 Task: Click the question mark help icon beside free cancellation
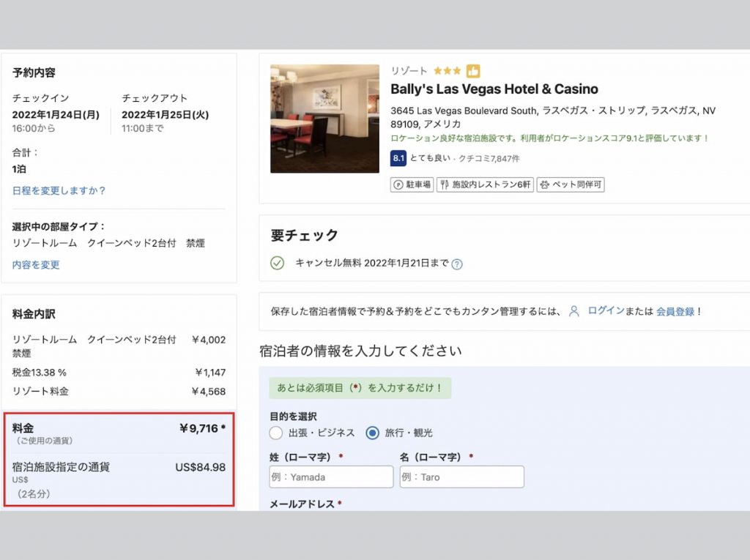point(457,264)
